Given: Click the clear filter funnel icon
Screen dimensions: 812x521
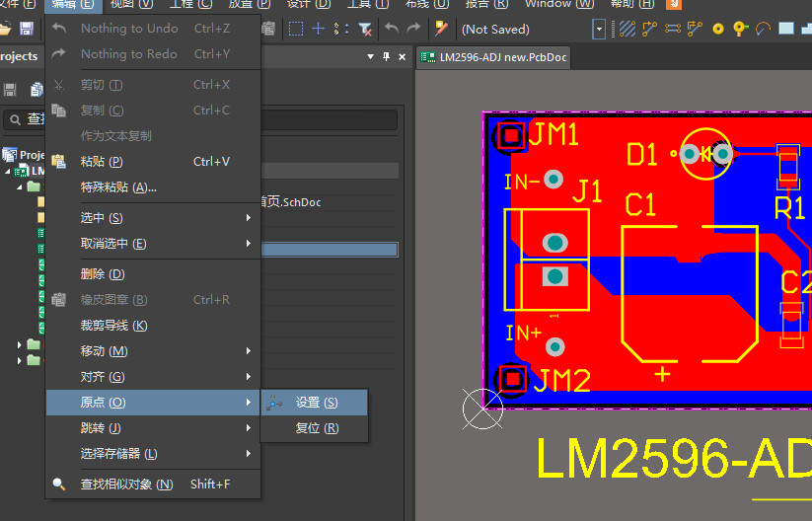Looking at the screenshot, I should pyautogui.click(x=365, y=29).
